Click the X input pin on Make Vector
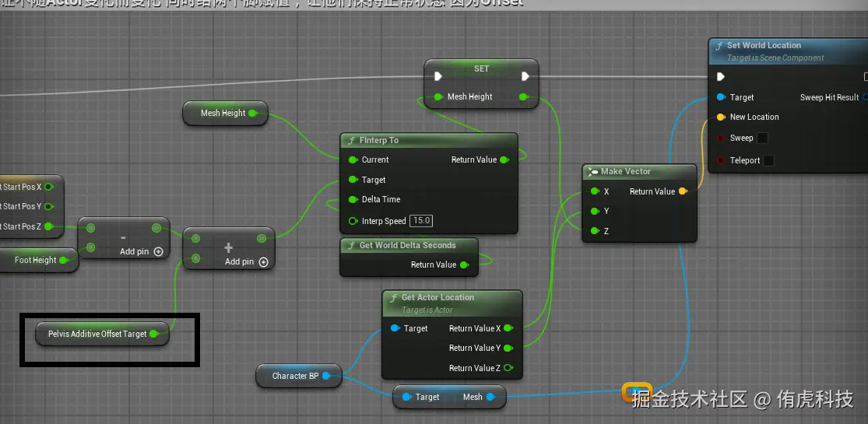 (595, 191)
